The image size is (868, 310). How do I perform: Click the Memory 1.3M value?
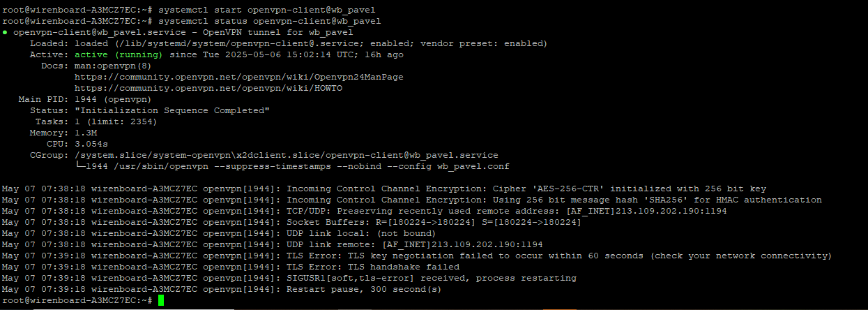[86, 133]
